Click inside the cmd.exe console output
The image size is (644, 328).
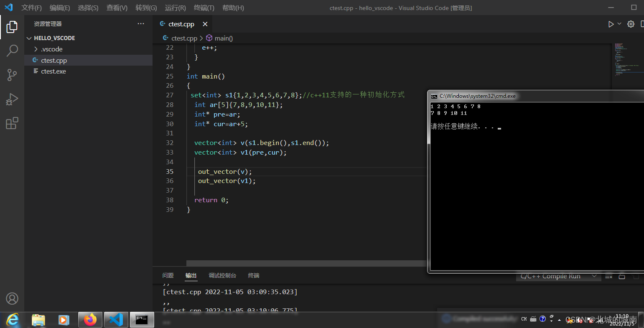(537, 186)
